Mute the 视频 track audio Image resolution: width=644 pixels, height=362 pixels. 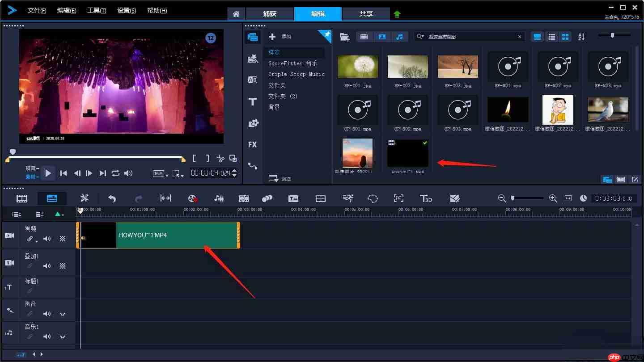[x=47, y=239]
